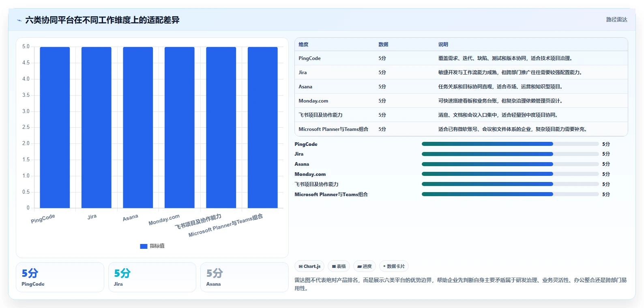Click the Microsoft Planner与Teams组合 progress bar
The width and height of the screenshot is (644, 308).
tap(510, 194)
